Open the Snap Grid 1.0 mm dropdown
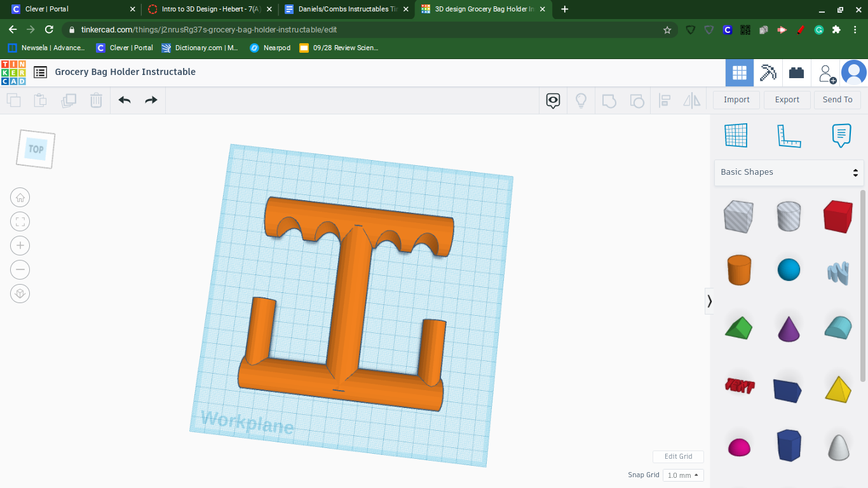The width and height of the screenshot is (868, 488). 683,475
